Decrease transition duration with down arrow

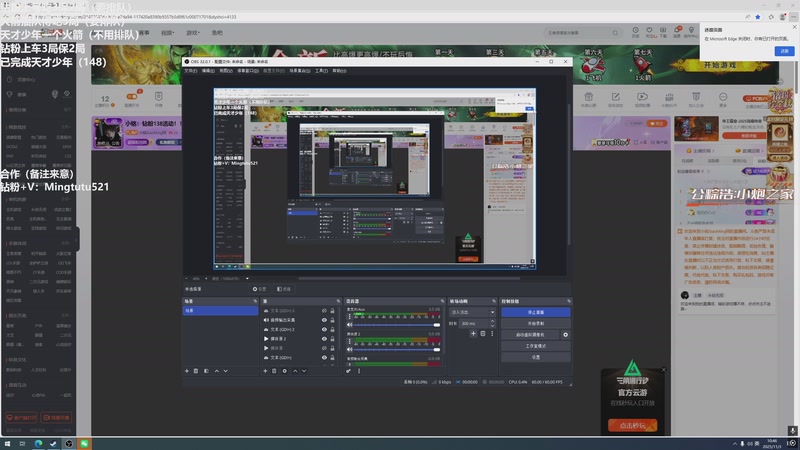492,326
